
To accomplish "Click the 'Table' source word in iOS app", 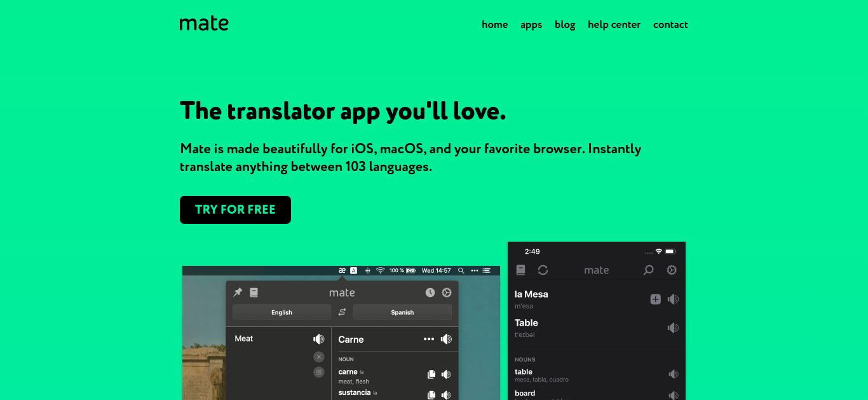I will 526,323.
